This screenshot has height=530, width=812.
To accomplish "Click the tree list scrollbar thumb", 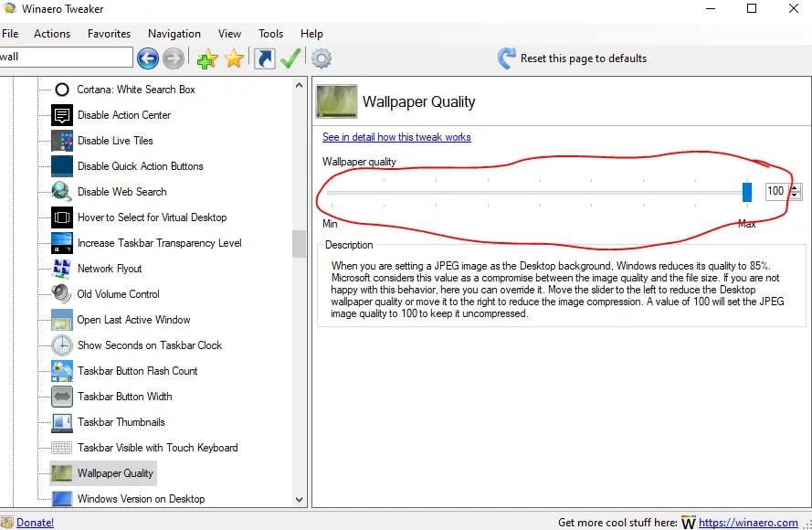I will tap(299, 243).
